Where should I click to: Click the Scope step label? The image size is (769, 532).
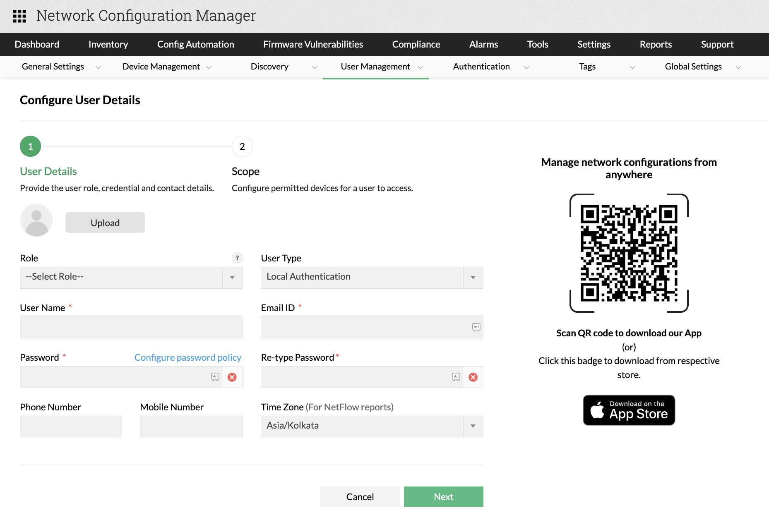coord(245,171)
